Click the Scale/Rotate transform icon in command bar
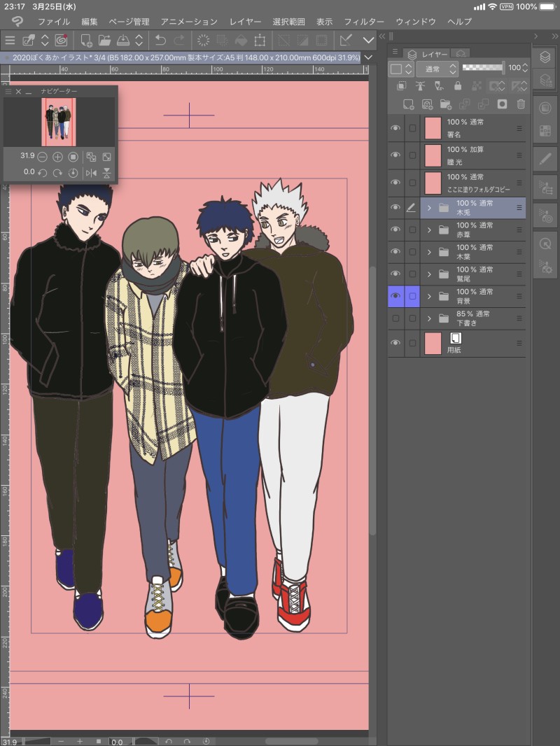 (x=260, y=41)
